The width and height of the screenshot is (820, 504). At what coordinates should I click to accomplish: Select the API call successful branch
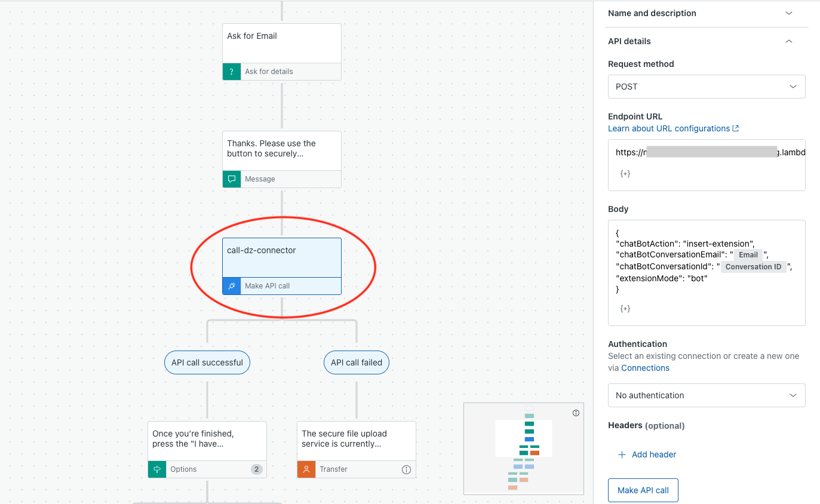[207, 362]
